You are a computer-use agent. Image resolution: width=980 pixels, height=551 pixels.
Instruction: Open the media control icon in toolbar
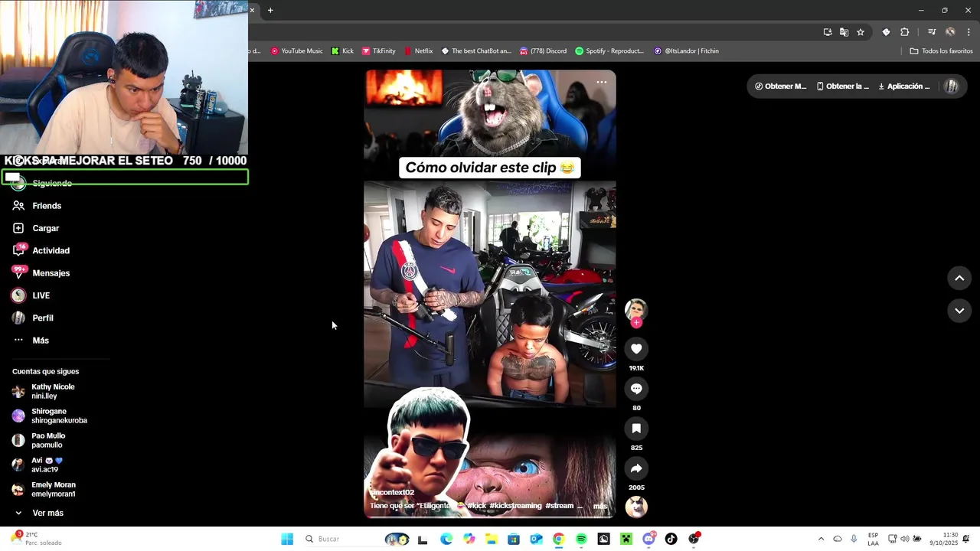932,32
